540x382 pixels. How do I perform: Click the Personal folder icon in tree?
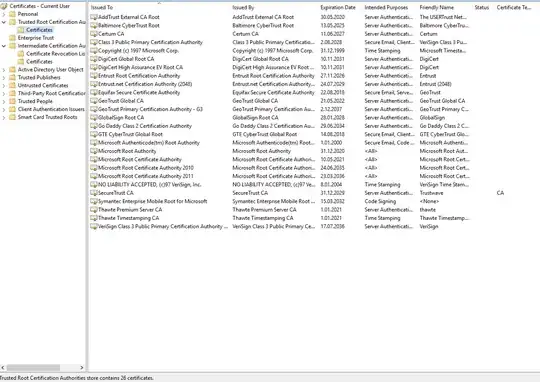coord(12,14)
